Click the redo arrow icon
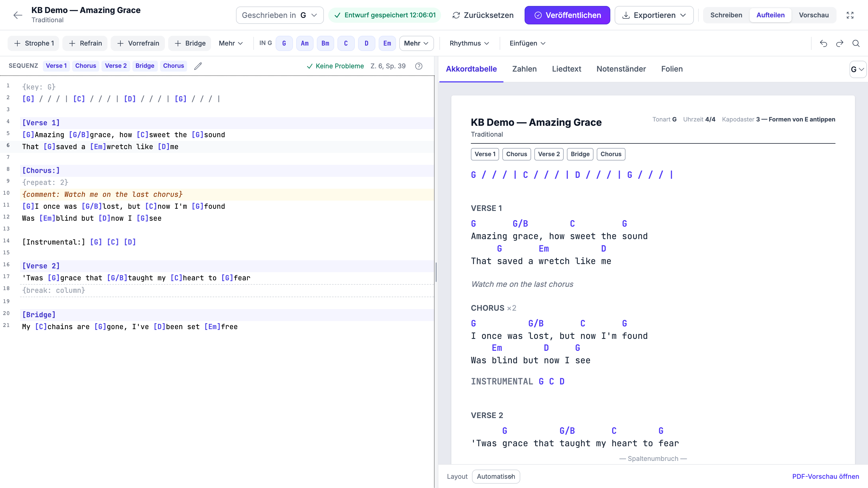Image resolution: width=868 pixels, height=488 pixels. [x=840, y=43]
